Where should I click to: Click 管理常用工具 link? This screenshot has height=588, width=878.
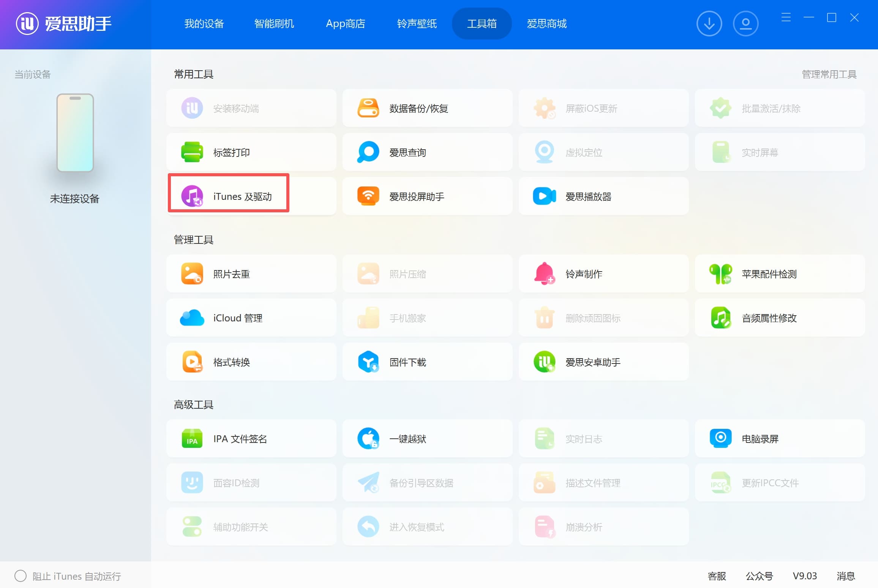(829, 74)
